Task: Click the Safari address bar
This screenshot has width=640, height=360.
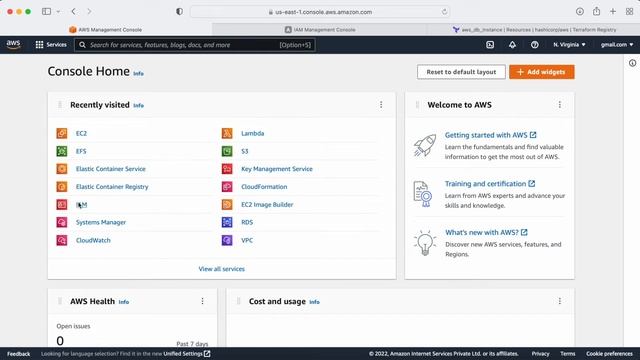Action: [x=320, y=12]
